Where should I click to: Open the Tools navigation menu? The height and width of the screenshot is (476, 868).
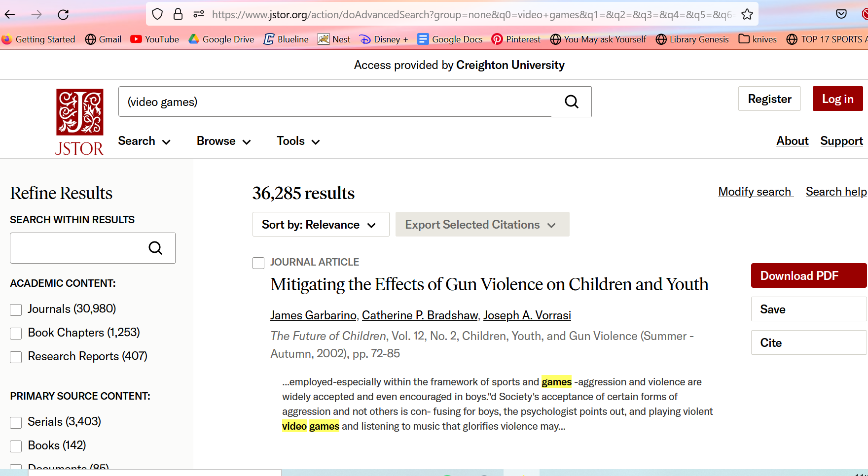coord(298,141)
